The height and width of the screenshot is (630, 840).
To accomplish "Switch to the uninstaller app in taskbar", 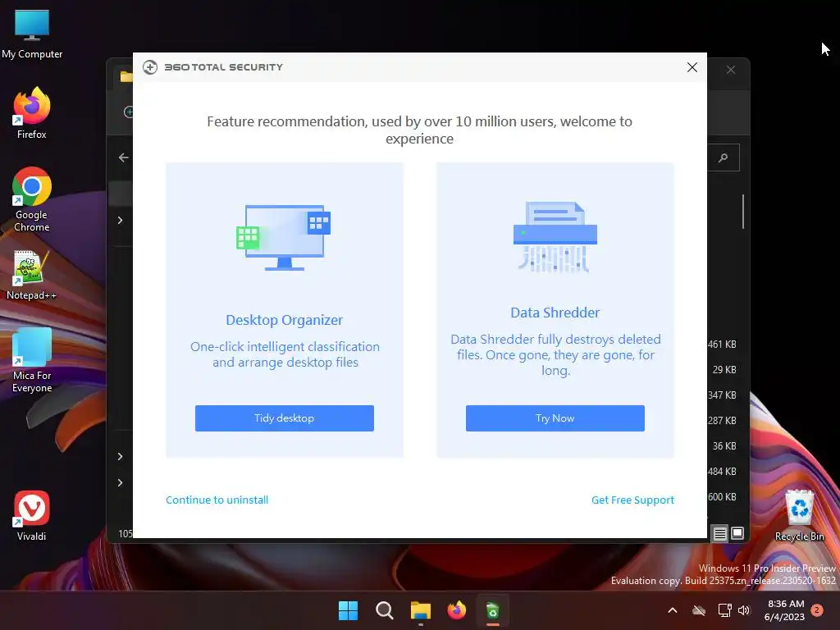I will (493, 610).
